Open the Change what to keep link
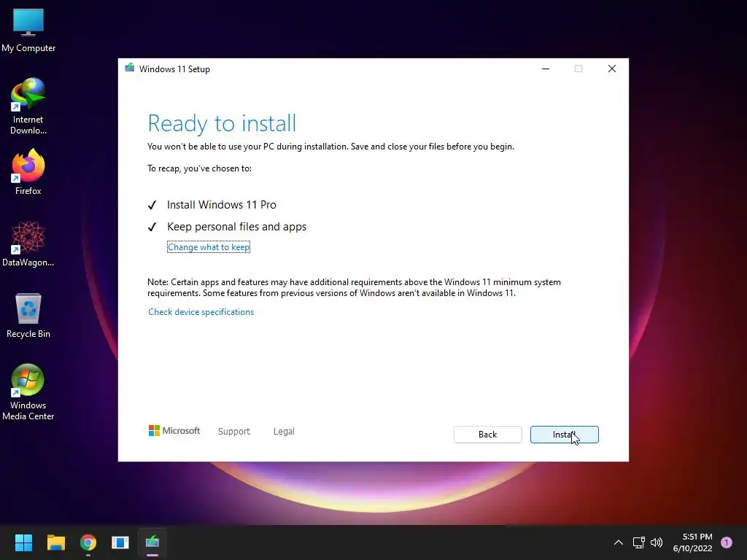 209,247
